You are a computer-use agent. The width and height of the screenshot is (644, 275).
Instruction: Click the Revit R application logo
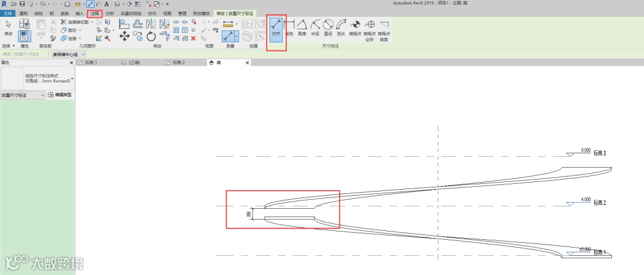pyautogui.click(x=4, y=4)
